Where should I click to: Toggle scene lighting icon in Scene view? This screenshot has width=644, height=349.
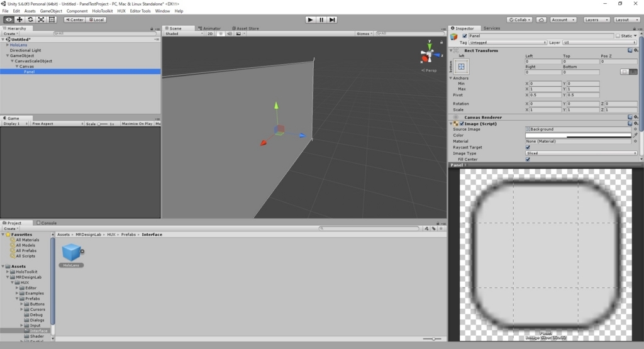click(221, 34)
